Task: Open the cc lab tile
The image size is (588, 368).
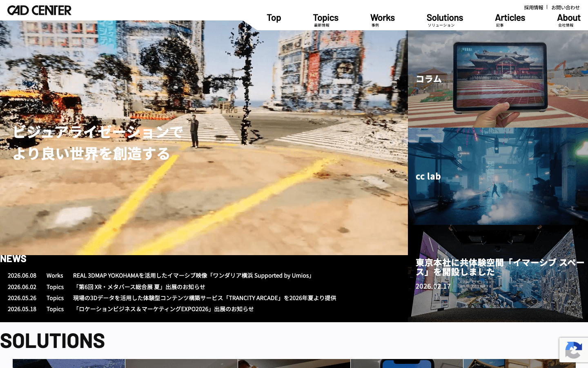Action: [x=498, y=176]
